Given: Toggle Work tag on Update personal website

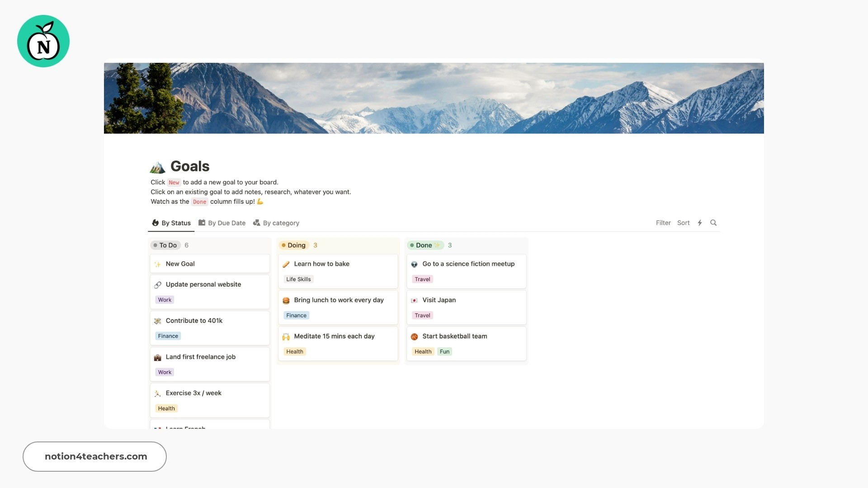Looking at the screenshot, I should click(165, 299).
